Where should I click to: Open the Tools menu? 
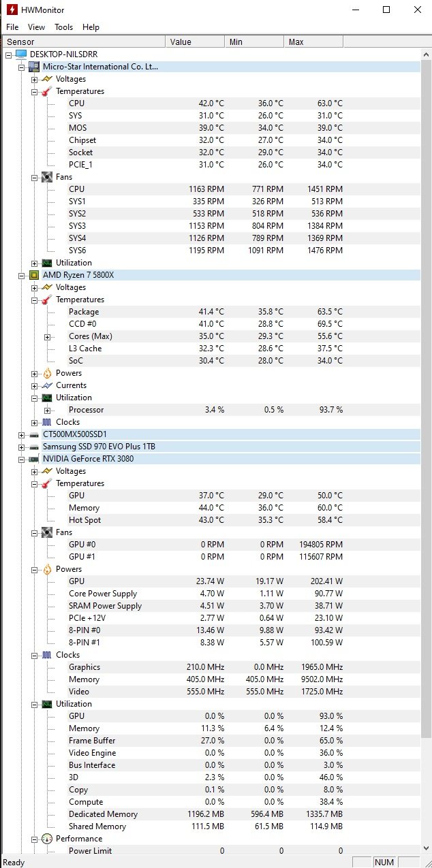click(x=64, y=27)
